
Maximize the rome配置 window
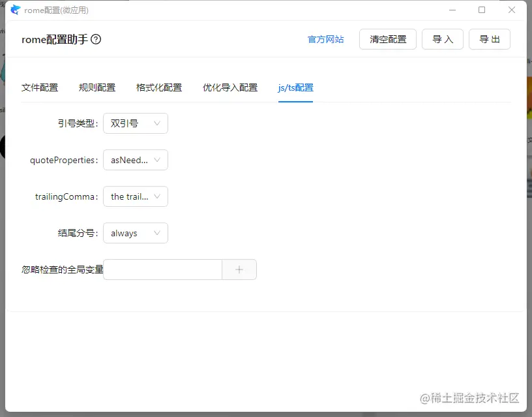(x=482, y=10)
